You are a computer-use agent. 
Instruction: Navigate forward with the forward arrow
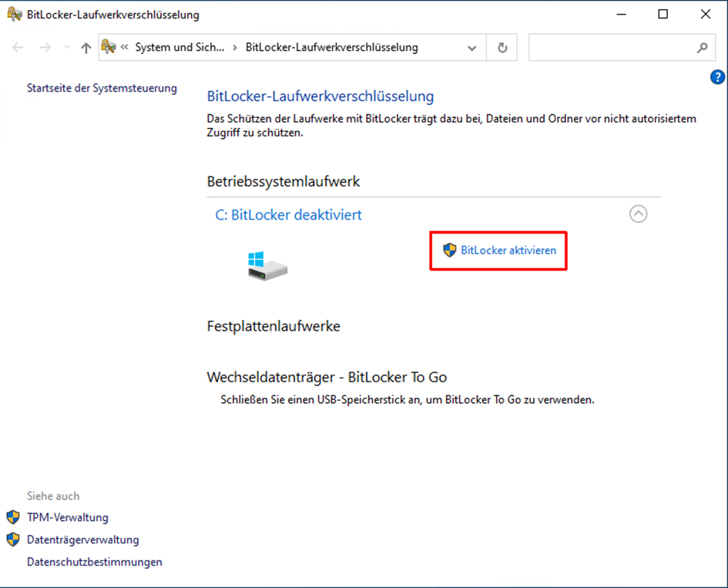[x=45, y=47]
